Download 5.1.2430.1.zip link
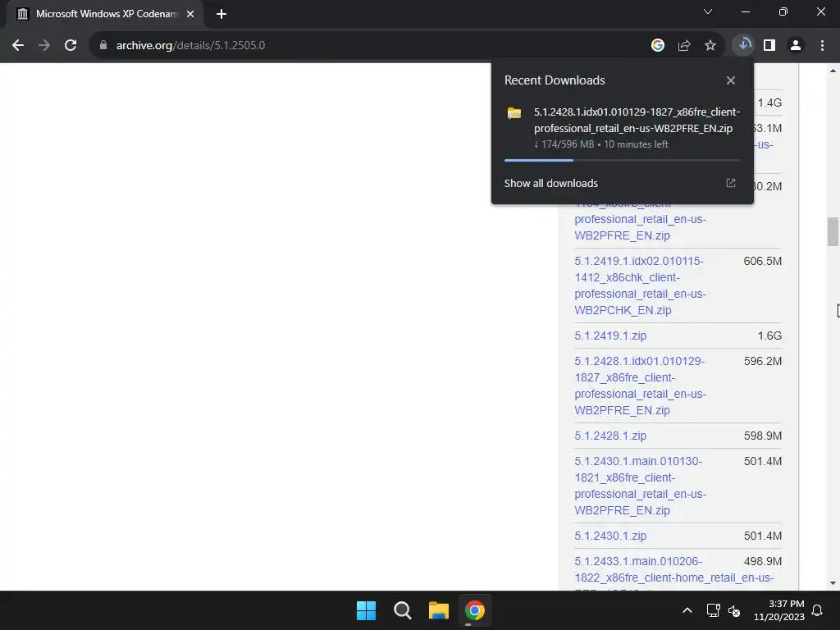 (x=610, y=536)
